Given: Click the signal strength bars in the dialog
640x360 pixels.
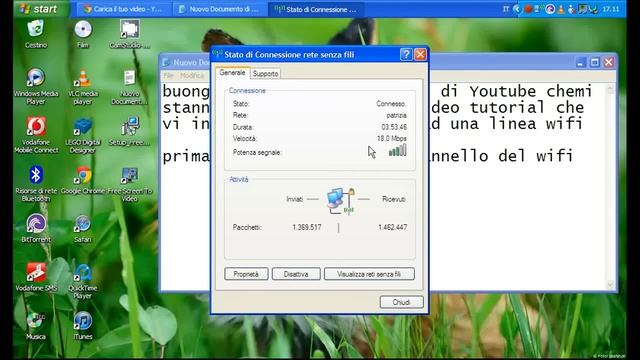Looking at the screenshot, I should click(398, 150).
